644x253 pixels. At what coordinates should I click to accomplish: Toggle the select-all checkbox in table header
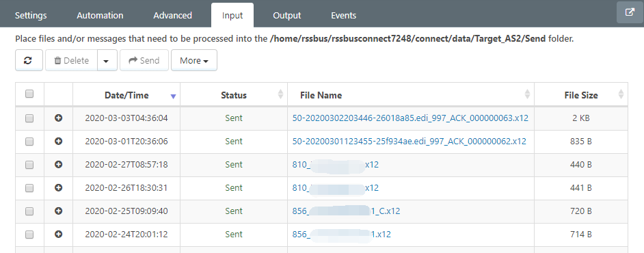(x=29, y=94)
